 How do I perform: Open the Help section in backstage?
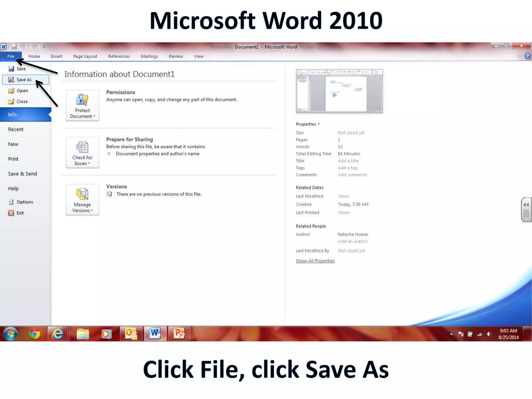[25, 189]
